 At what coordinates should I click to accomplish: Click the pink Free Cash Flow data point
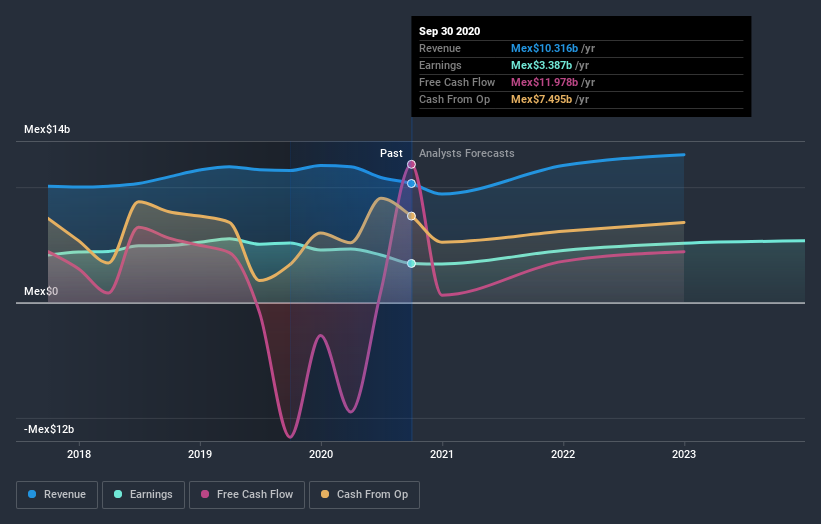pyautogui.click(x=412, y=164)
